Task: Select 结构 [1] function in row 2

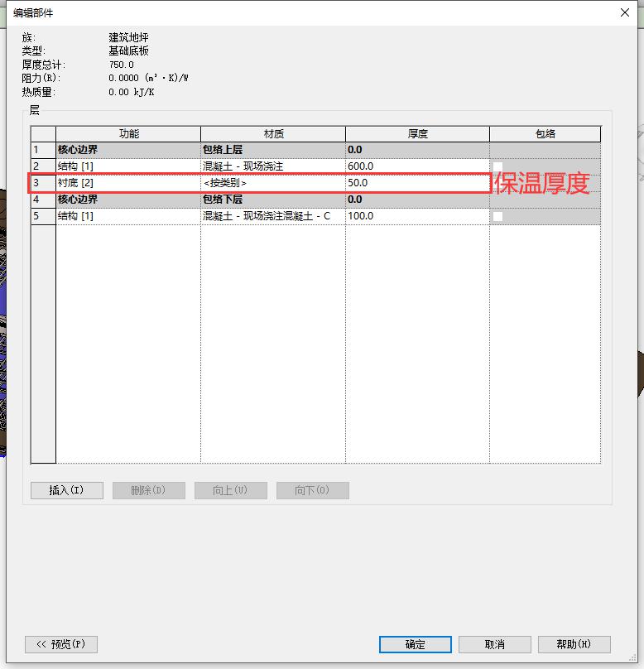Action: [128, 166]
